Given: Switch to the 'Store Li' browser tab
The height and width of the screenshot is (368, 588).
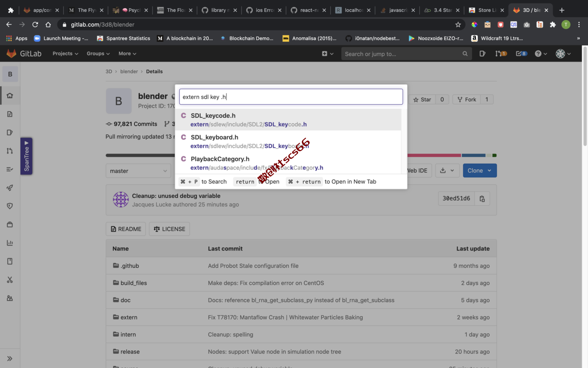Looking at the screenshot, I should point(486,10).
